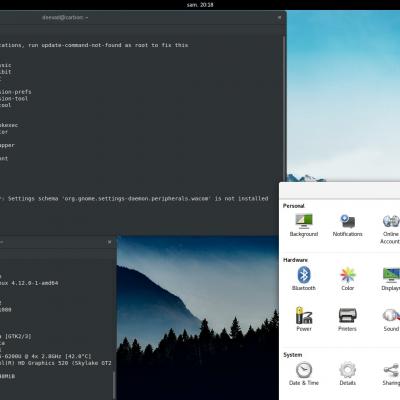Open the Printers settings panel
The image size is (400, 400).
[347, 319]
